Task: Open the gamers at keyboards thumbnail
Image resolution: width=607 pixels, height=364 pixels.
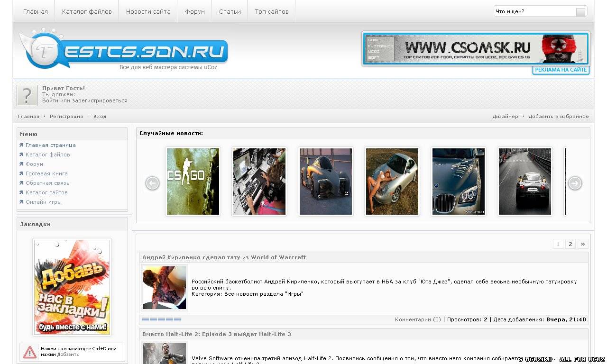Action: click(259, 182)
